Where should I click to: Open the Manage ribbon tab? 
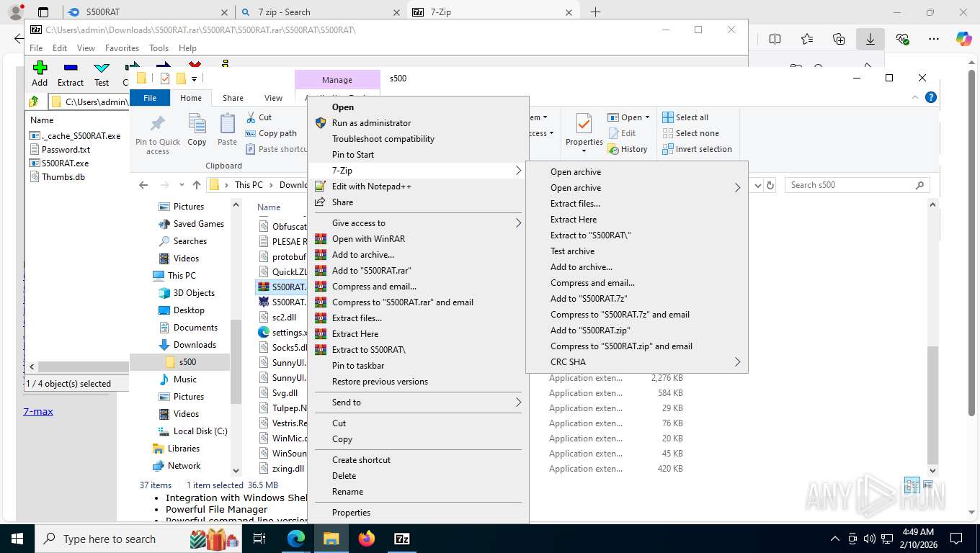pos(337,80)
